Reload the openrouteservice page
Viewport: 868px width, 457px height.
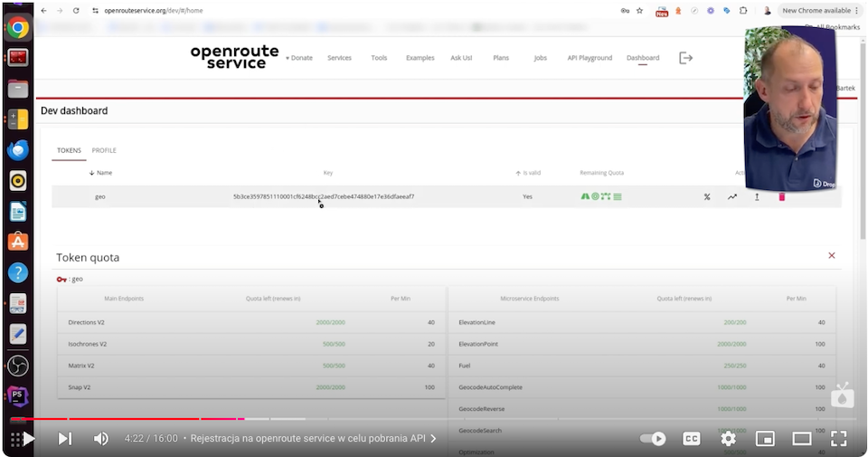76,11
